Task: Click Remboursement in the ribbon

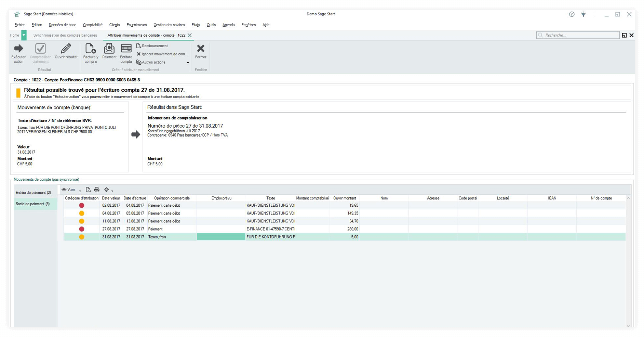Action: (152, 46)
